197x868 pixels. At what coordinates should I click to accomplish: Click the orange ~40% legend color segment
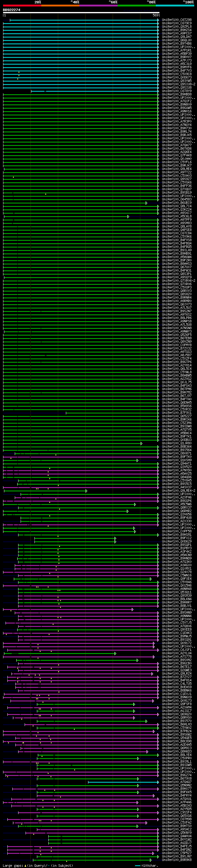pyautogui.click(x=60, y=6)
